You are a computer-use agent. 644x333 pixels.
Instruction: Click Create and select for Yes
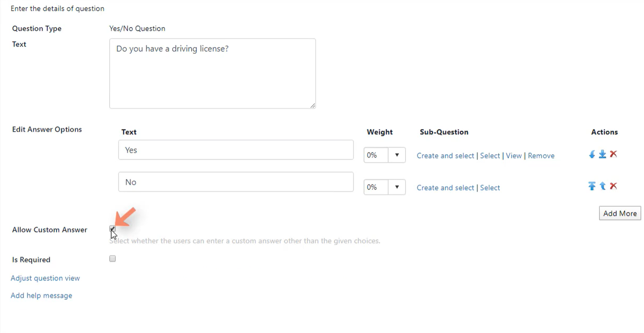click(445, 156)
